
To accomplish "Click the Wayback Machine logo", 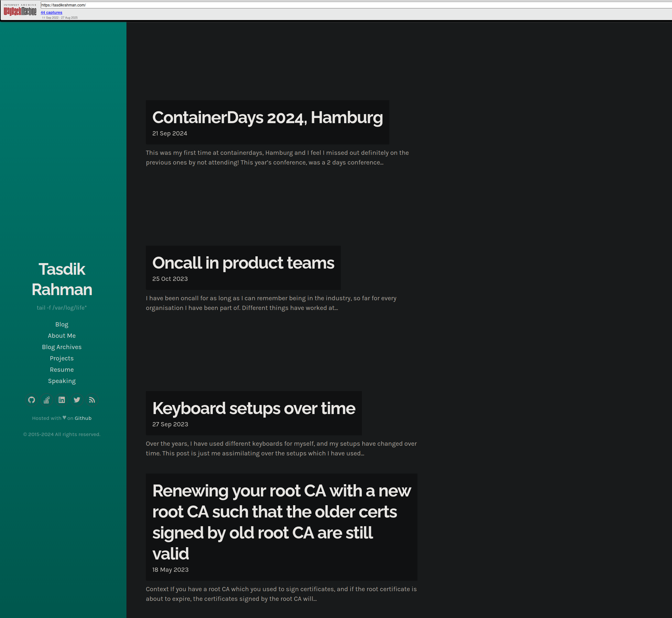I will click(x=20, y=11).
